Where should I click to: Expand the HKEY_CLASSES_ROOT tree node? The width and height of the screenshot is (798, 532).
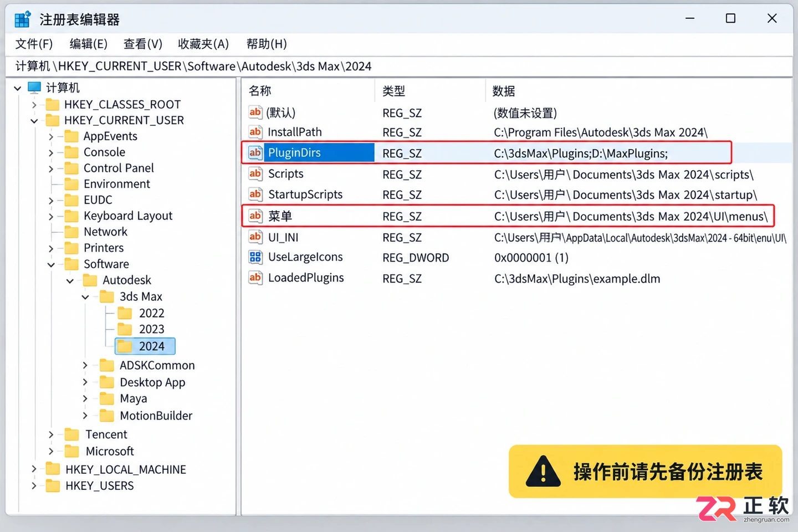pyautogui.click(x=34, y=104)
